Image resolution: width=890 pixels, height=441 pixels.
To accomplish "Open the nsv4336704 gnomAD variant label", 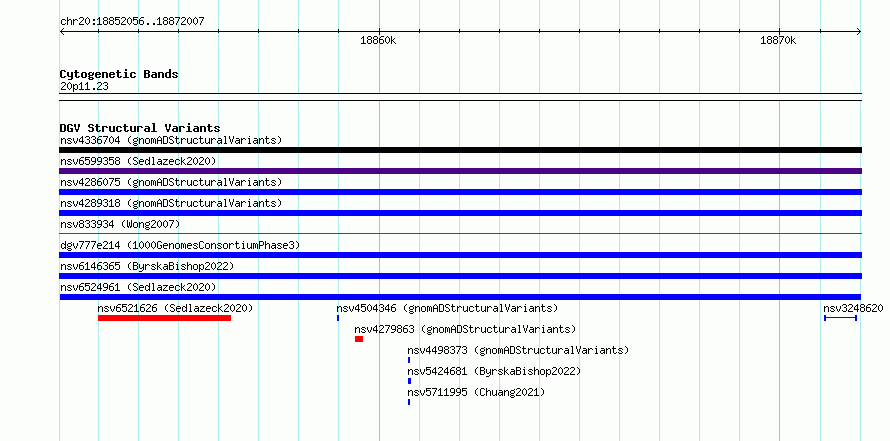I will coord(171,140).
